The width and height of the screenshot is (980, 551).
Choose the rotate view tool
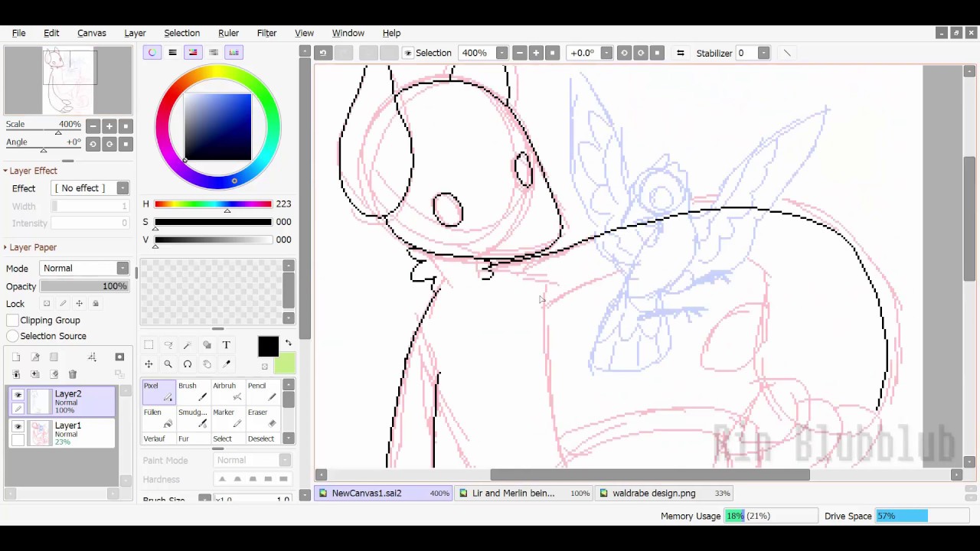tap(188, 364)
